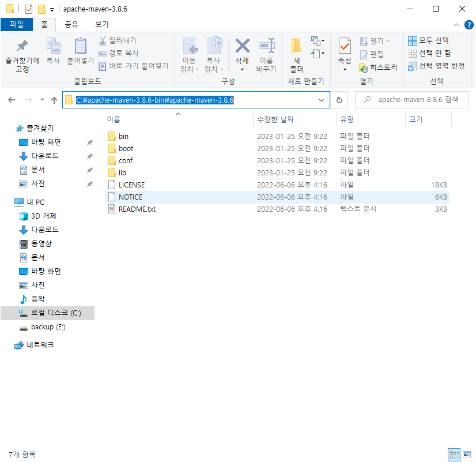Select Local Disk (로컬 디스크 C:)
Image resolution: width=476 pixels, height=462 pixels.
coord(48,313)
